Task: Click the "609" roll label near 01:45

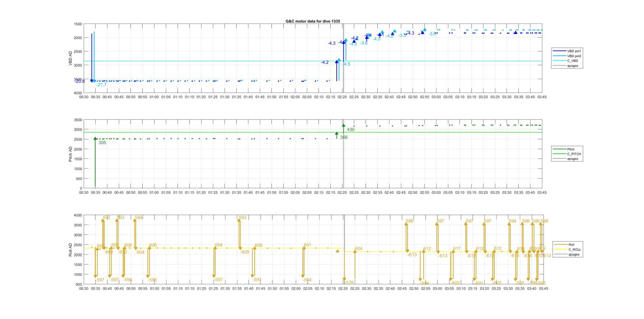Action: point(259,245)
